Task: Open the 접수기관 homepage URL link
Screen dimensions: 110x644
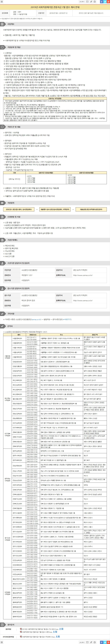Action: [x=82, y=300]
